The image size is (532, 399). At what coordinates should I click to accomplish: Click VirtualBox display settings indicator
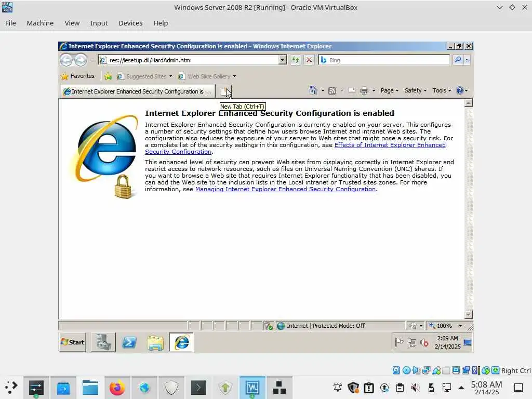(x=456, y=370)
